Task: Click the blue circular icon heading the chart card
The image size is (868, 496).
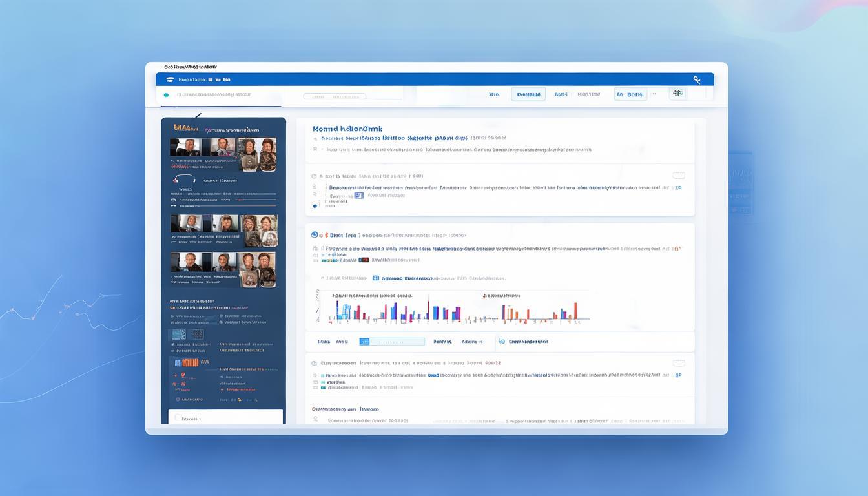Action: (x=315, y=235)
